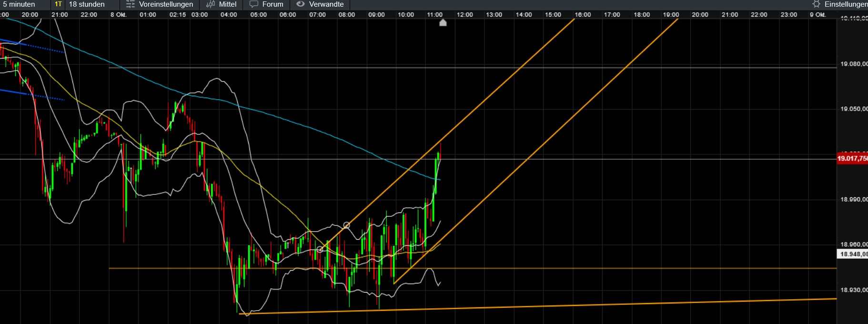Click the 8 Okt. date label on time axis
This screenshot has height=324, width=868.
pos(118,15)
